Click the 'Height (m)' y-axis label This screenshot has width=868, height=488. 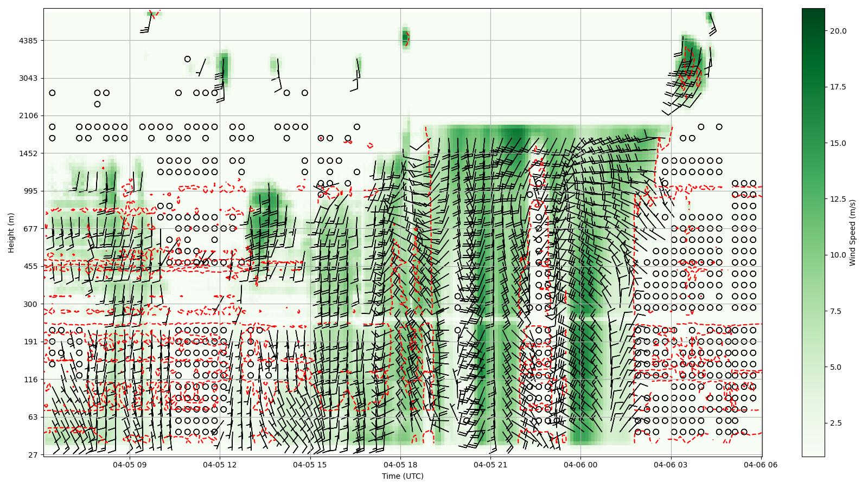pos(11,233)
